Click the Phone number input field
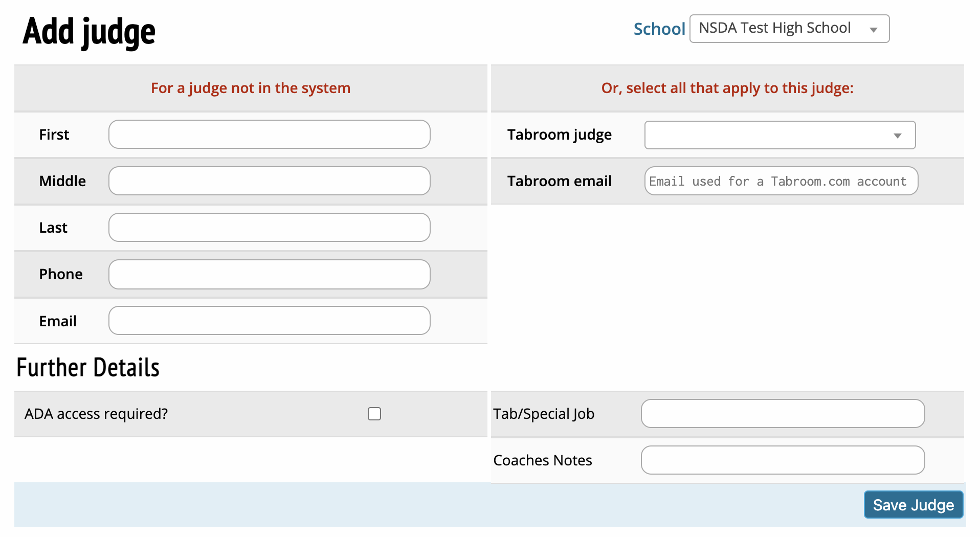 (x=270, y=274)
